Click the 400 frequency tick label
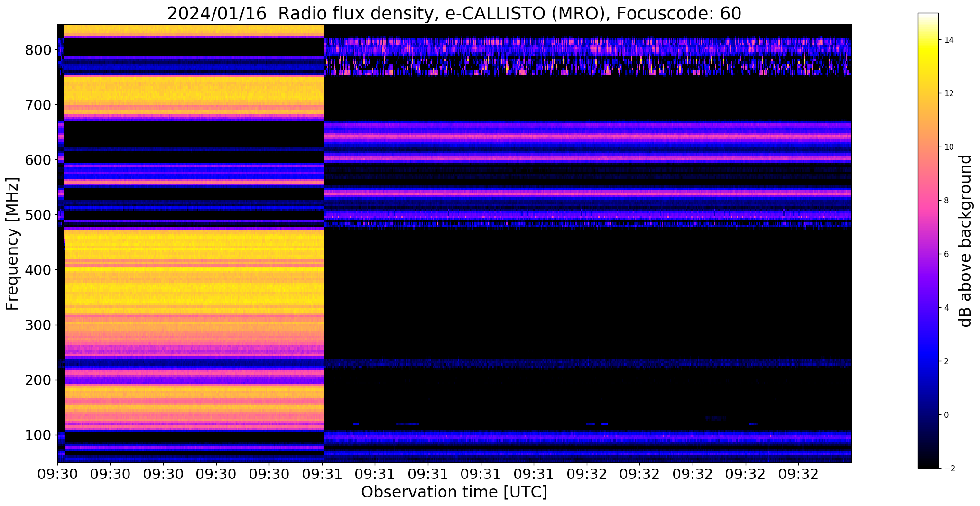This screenshot has height=506, width=980. pyautogui.click(x=38, y=270)
